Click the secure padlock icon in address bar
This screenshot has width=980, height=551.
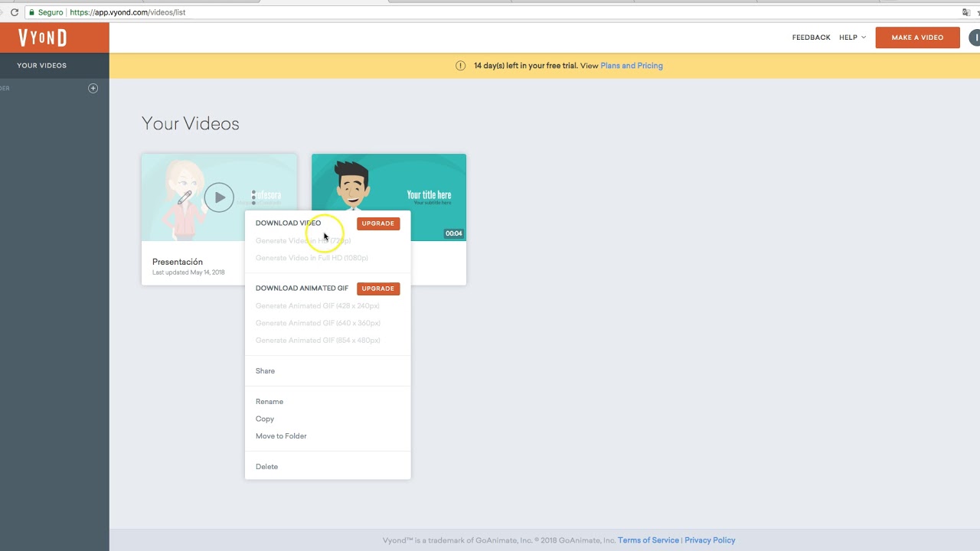[31, 12]
